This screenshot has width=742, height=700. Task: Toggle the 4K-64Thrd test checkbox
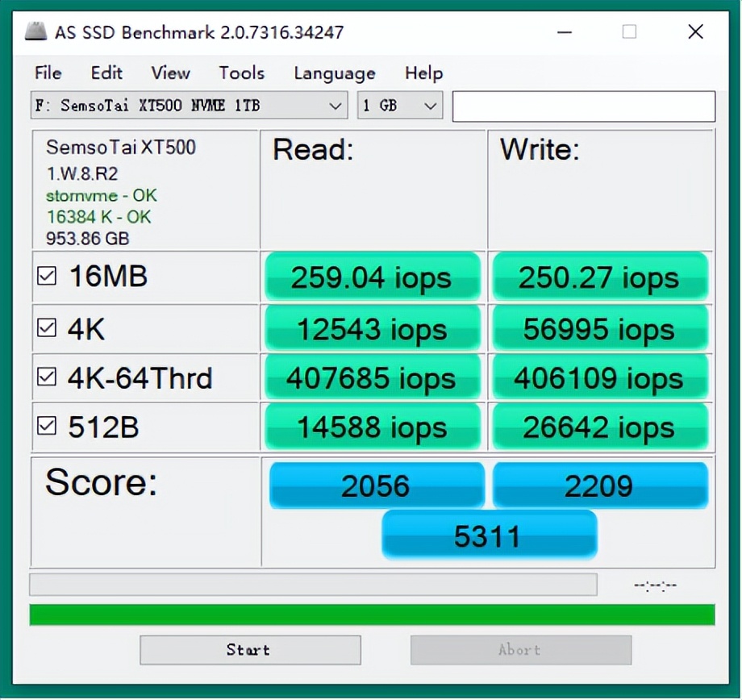(47, 376)
